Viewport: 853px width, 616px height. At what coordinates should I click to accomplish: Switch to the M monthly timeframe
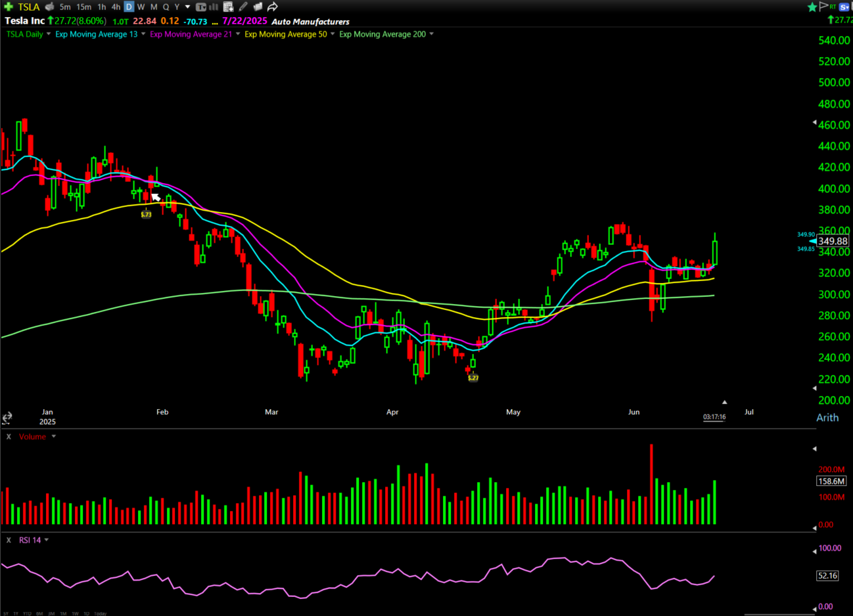coord(154,7)
